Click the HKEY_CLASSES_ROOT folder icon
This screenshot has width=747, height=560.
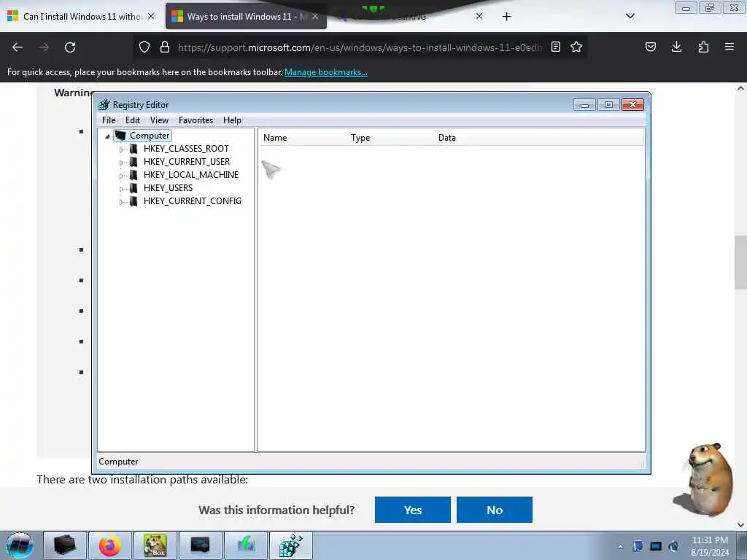point(134,149)
